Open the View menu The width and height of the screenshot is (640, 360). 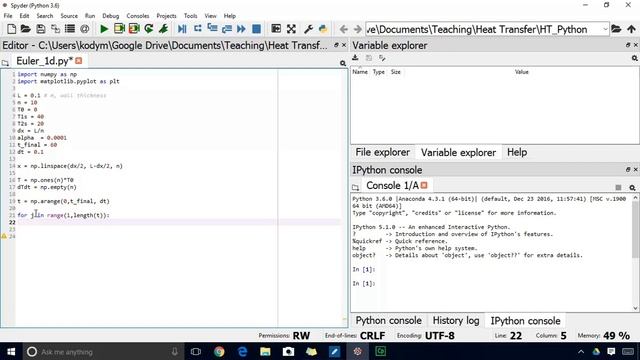pos(211,16)
